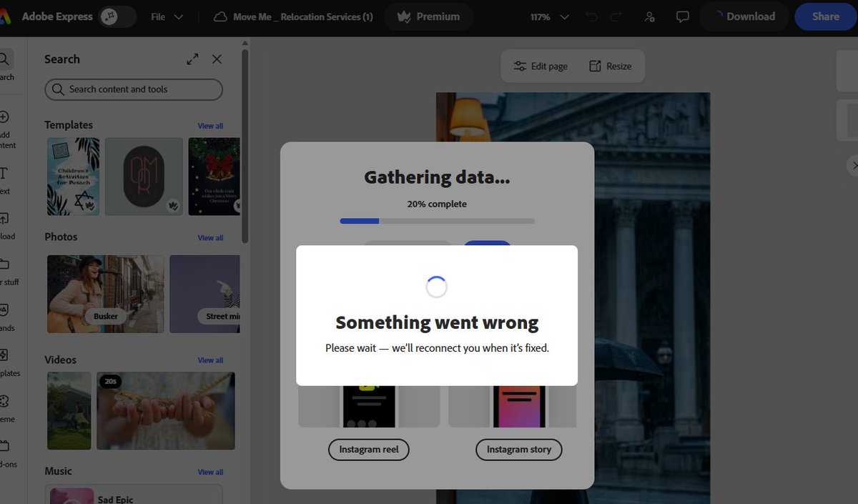The height and width of the screenshot is (504, 858).
Task: Select the QMR monogram template
Action: [144, 177]
